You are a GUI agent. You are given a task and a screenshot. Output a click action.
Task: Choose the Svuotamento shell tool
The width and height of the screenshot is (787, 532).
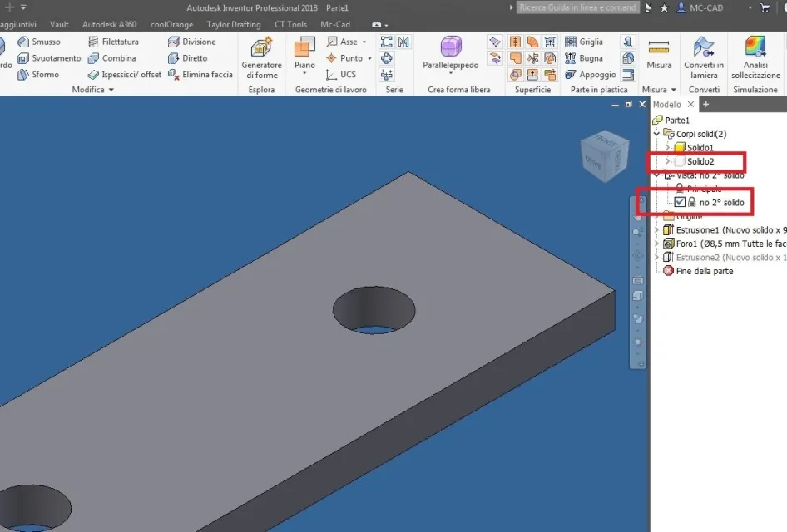click(49, 58)
